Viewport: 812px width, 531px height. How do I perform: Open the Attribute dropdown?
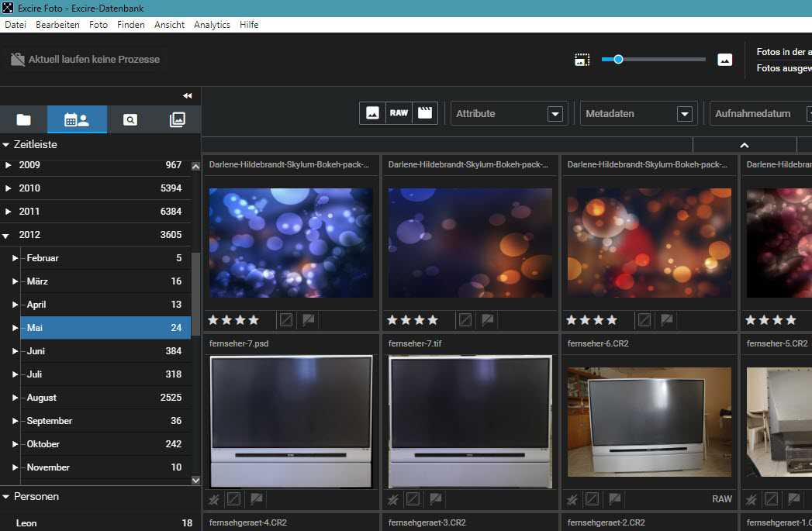click(x=509, y=113)
